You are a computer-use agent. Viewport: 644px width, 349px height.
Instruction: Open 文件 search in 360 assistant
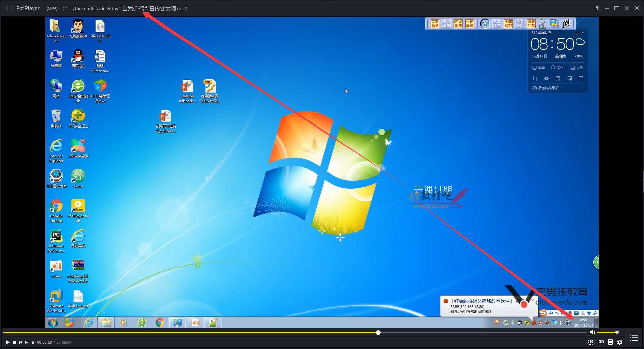pos(557,68)
